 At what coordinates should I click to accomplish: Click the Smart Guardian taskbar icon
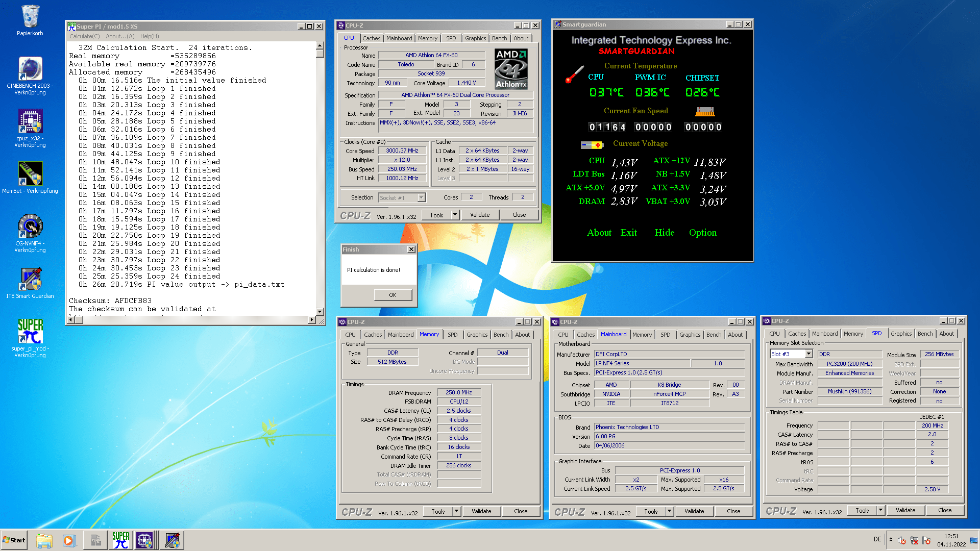coord(172,540)
